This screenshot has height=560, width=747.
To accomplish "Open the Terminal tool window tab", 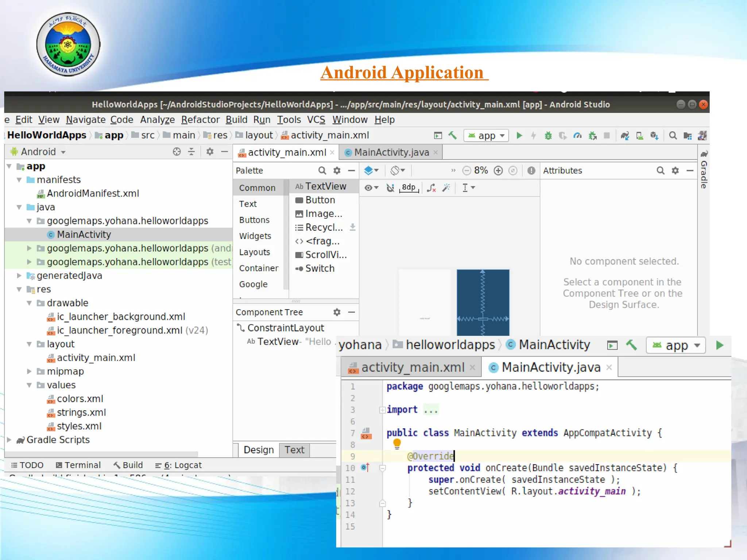I will click(x=78, y=465).
